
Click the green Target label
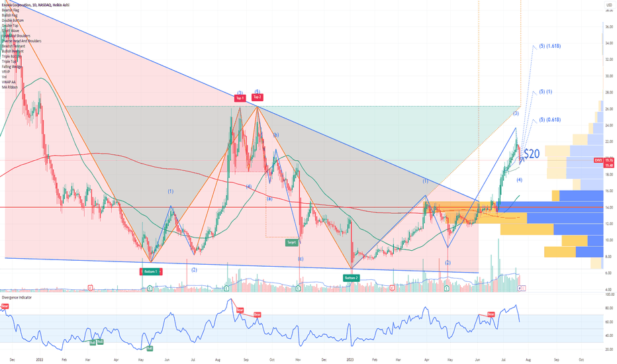[291, 242]
